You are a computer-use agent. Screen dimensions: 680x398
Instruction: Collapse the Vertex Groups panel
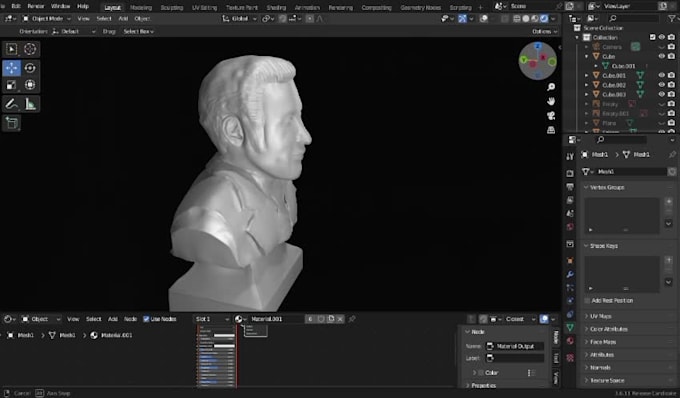tap(586, 187)
